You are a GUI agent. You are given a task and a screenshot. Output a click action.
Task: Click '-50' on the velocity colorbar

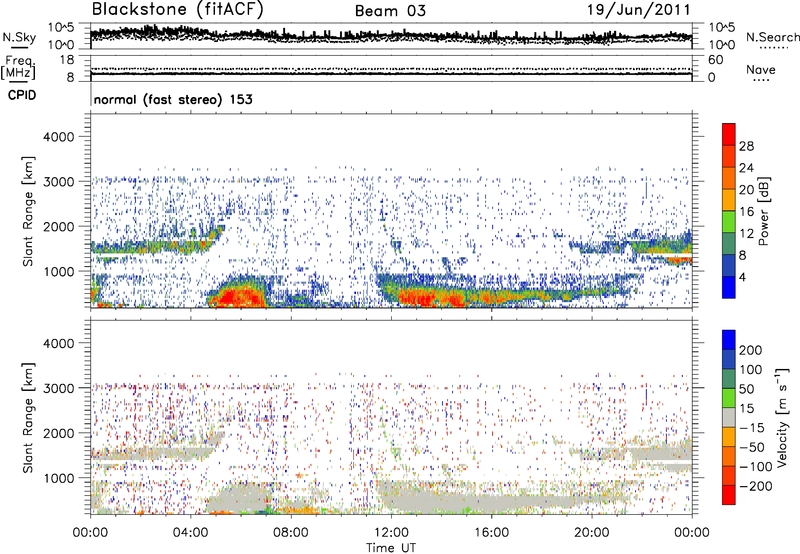pyautogui.click(x=750, y=447)
